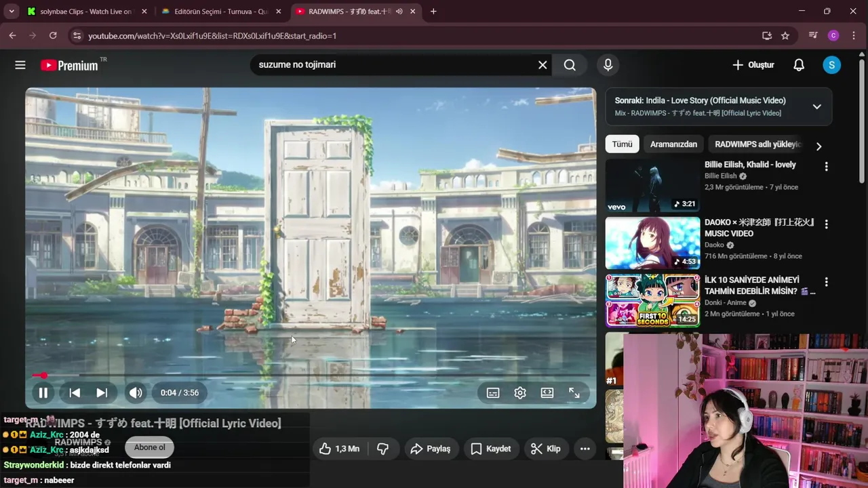This screenshot has width=868, height=488.
Task: Open options for Billie Eilish lovely video
Action: pyautogui.click(x=826, y=166)
